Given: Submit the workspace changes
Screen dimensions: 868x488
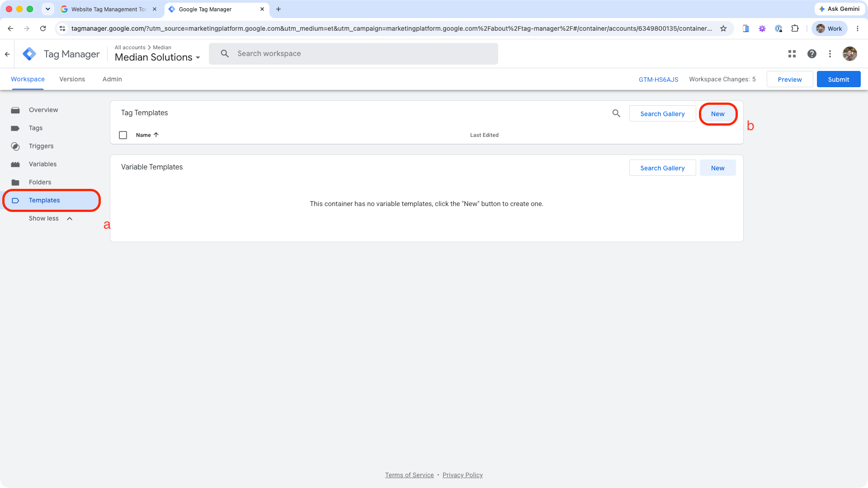Looking at the screenshot, I should click(838, 79).
